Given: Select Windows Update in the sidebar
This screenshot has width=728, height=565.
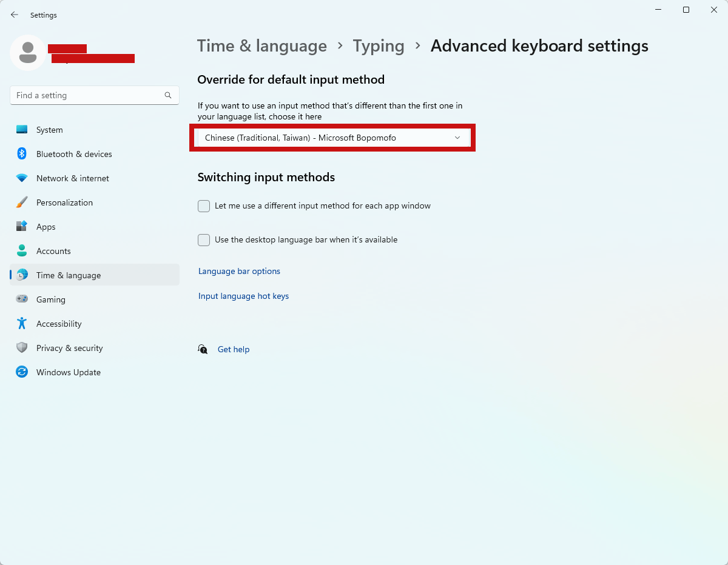Looking at the screenshot, I should (x=68, y=372).
